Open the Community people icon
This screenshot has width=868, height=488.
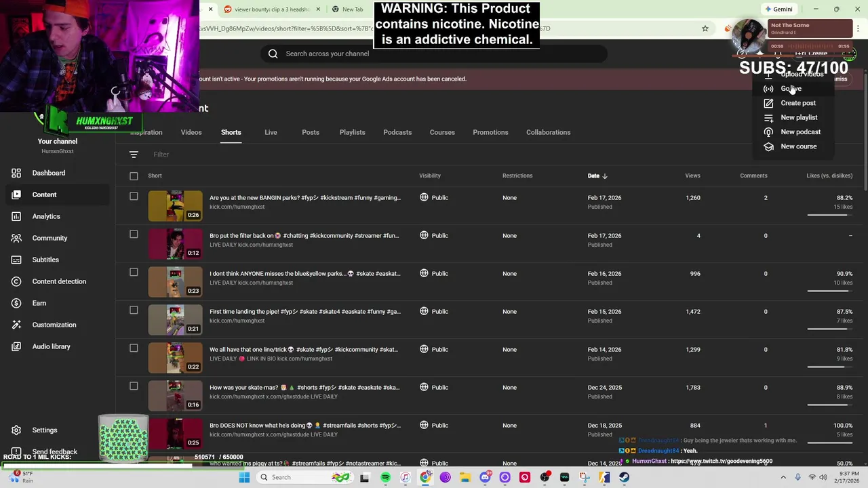click(x=16, y=238)
